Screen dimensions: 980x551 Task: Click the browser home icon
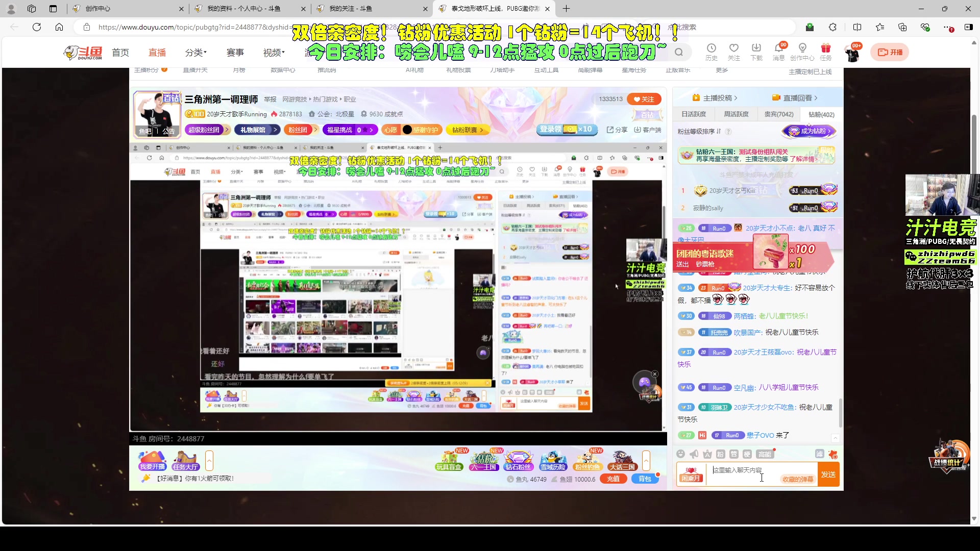pyautogui.click(x=59, y=27)
